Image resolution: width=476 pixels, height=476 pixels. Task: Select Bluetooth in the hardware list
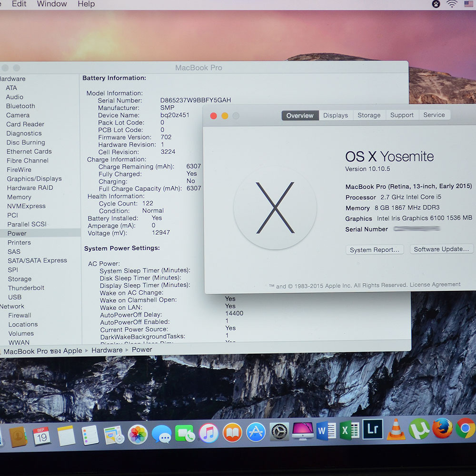[20, 106]
